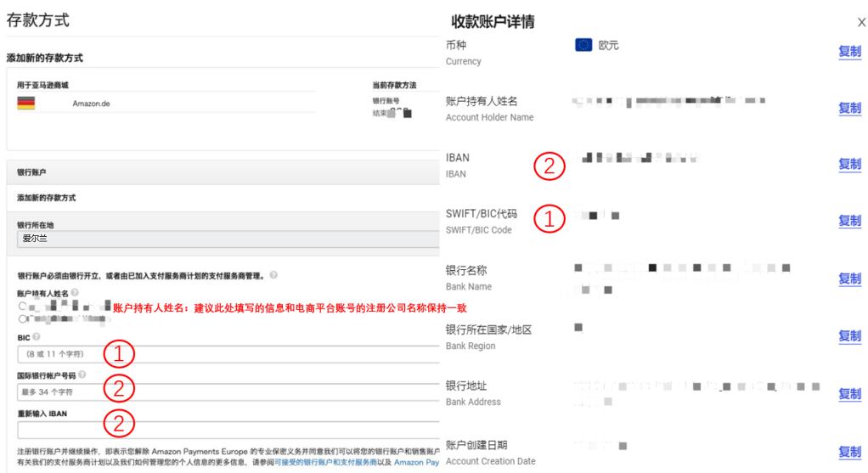Select the second account holder name radio button
This screenshot has height=473, width=868.
pyautogui.click(x=22, y=319)
